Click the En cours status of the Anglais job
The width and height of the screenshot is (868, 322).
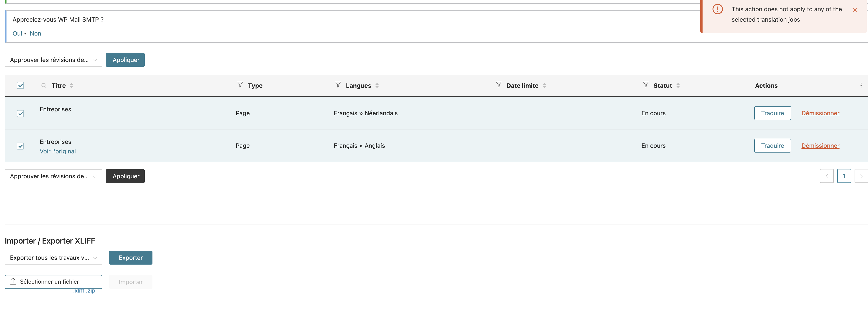[653, 146]
